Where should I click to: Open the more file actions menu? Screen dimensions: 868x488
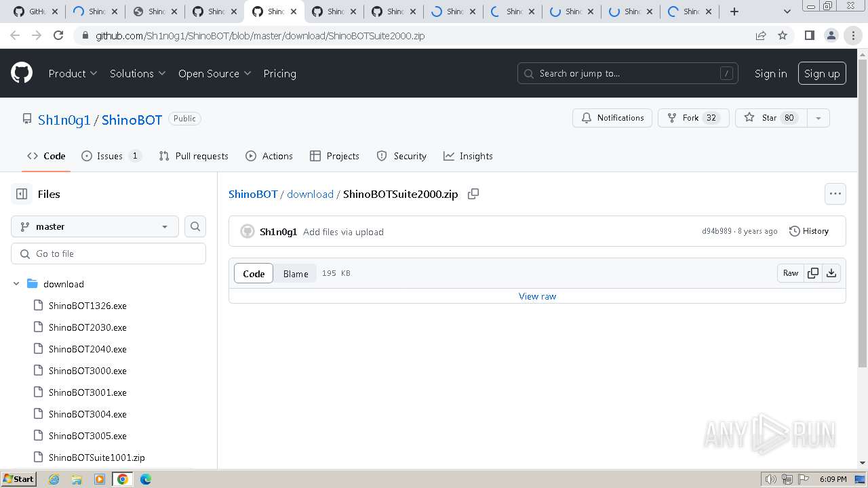(835, 194)
